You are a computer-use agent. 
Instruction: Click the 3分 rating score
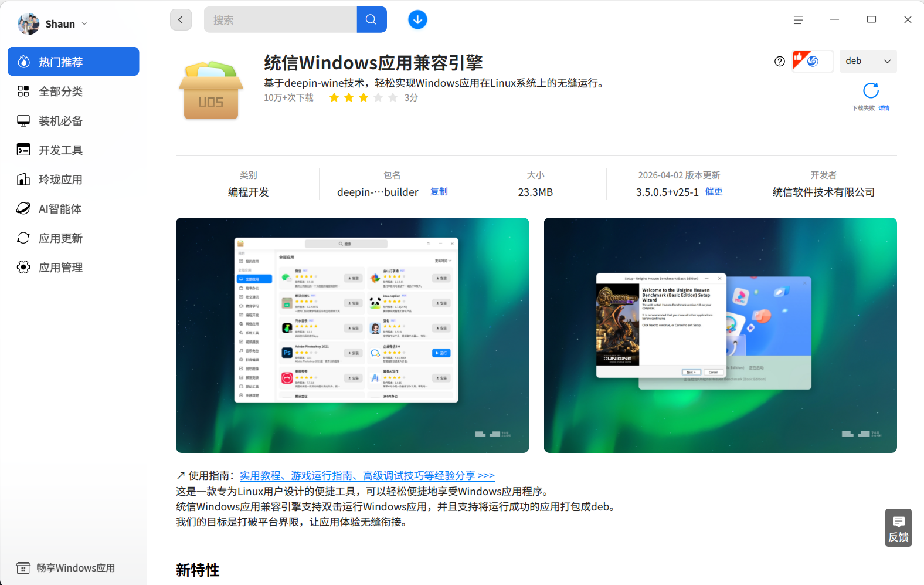point(411,98)
